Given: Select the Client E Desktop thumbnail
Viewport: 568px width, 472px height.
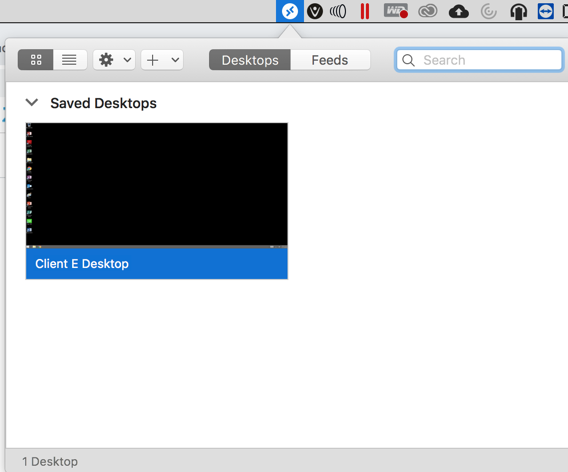Looking at the screenshot, I should [x=157, y=201].
